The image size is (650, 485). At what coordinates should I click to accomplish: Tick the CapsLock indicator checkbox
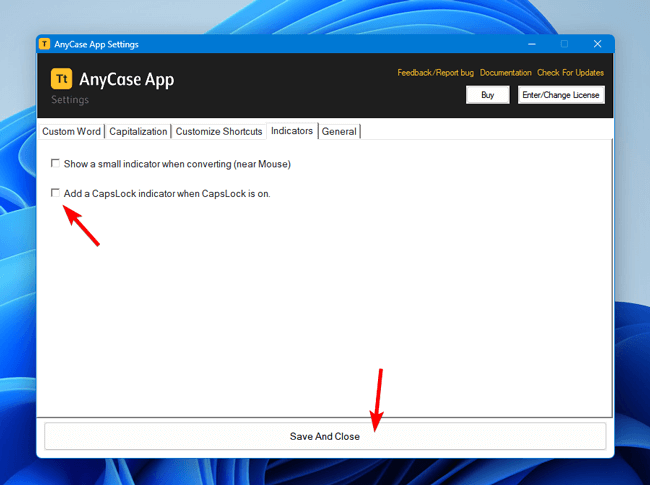point(55,193)
